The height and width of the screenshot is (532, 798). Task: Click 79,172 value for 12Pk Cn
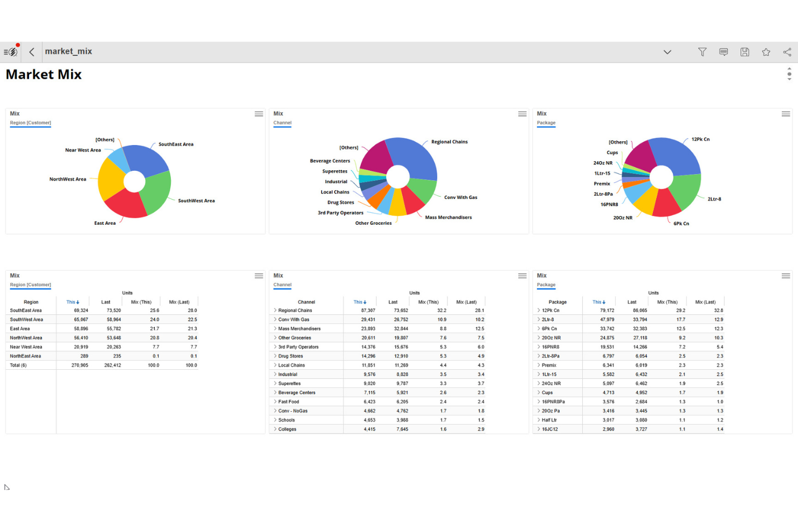coord(607,310)
